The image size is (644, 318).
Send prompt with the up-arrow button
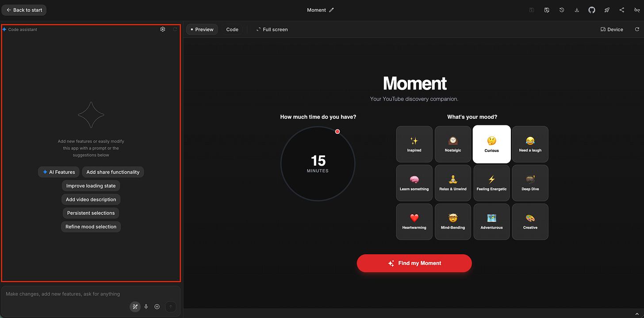pyautogui.click(x=170, y=306)
